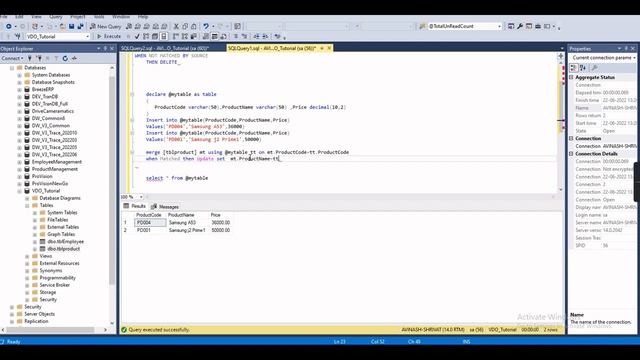Click the Activity Monitor icon in Object Explorer
This screenshot has width=640, height=360.
[x=74, y=58]
